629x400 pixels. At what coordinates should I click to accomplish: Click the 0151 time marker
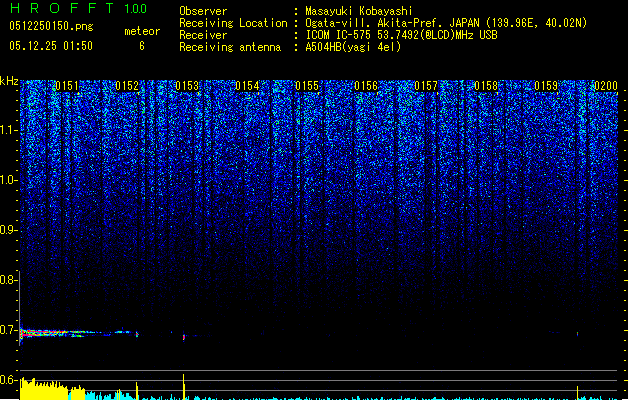pos(67,86)
